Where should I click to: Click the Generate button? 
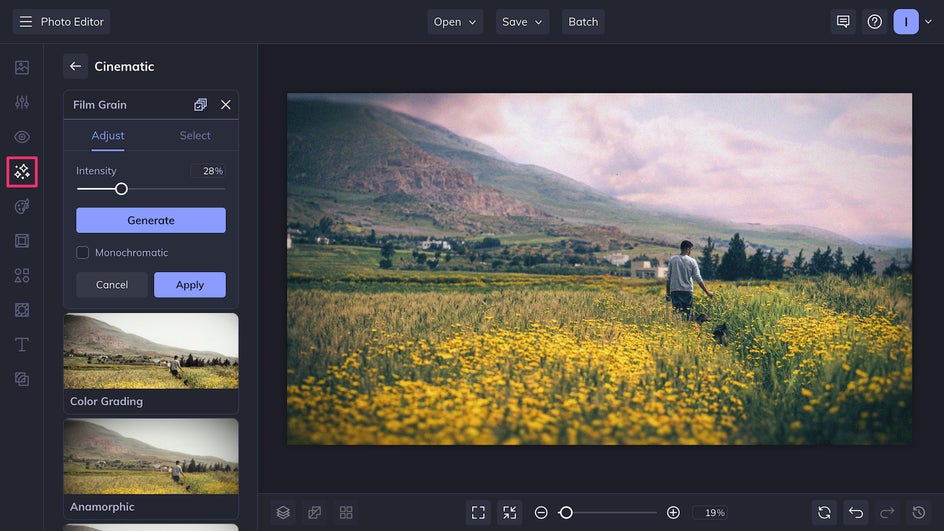point(151,220)
